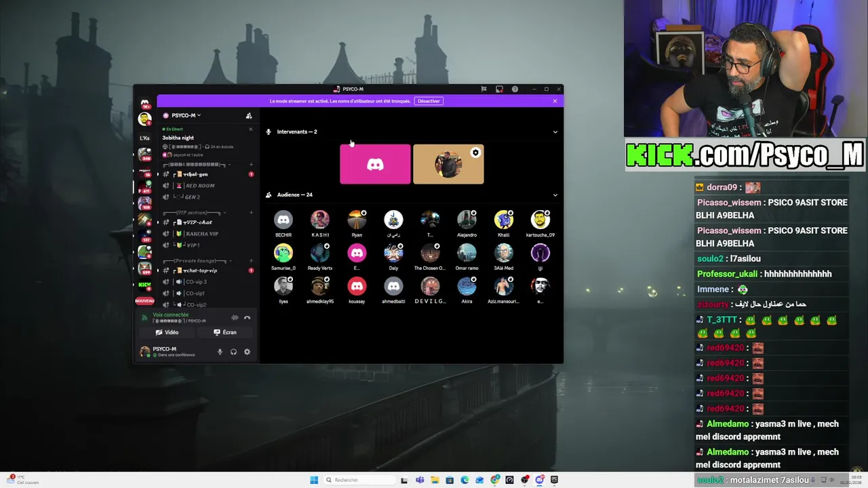Open the Discord inbox flag icon

click(x=484, y=89)
